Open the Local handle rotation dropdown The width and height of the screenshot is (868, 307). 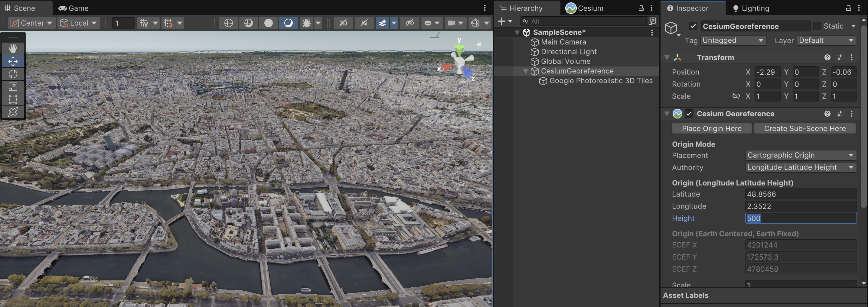point(78,23)
